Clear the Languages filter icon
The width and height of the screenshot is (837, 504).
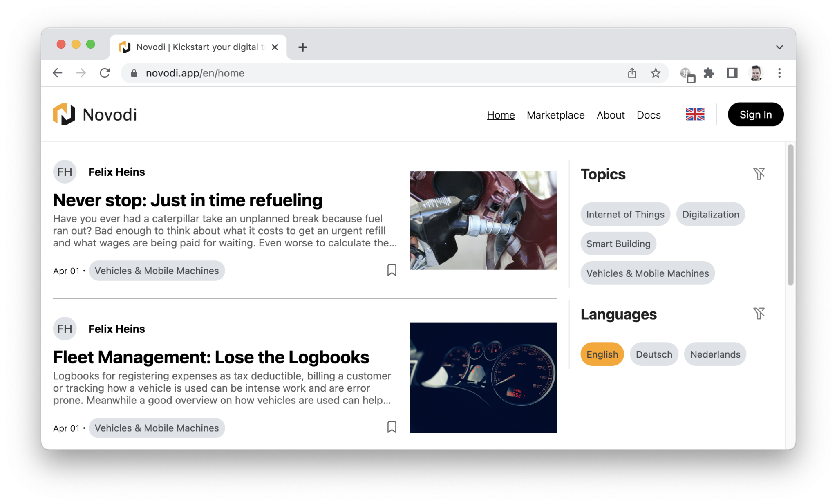coord(759,314)
